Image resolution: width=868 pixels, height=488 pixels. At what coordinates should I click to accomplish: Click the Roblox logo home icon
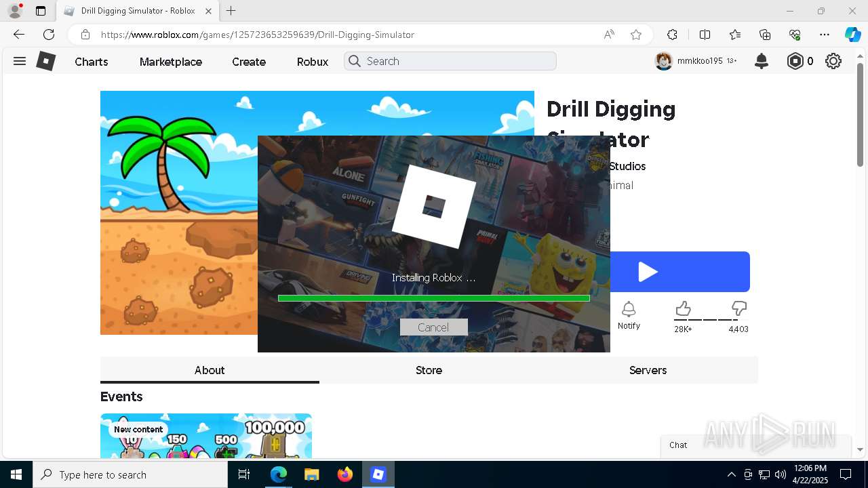(x=45, y=61)
